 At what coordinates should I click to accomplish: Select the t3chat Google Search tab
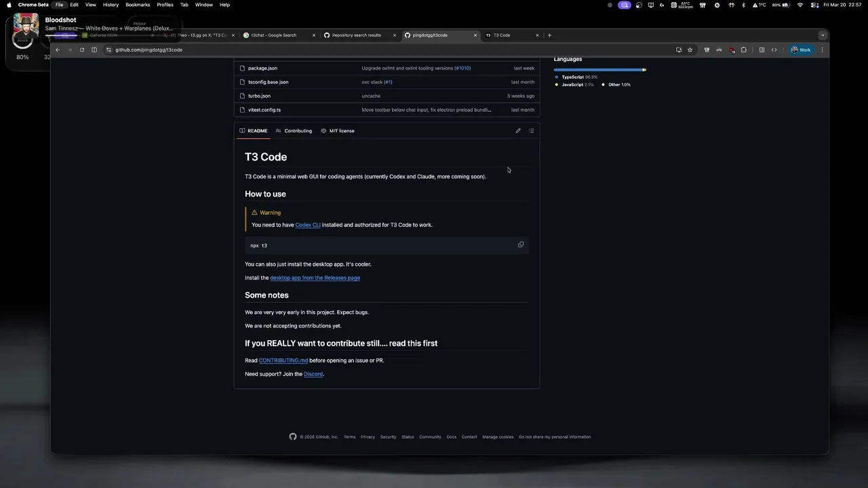coord(275,35)
